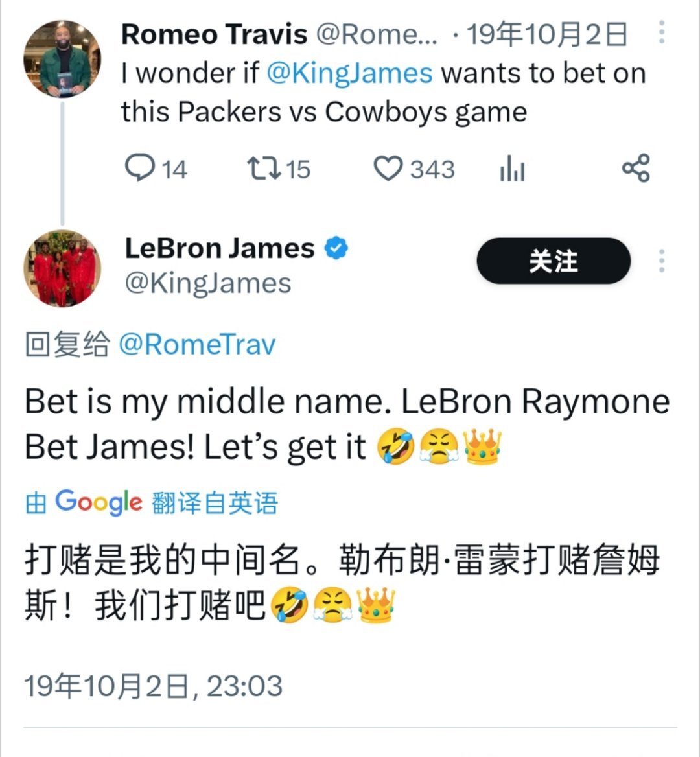Share Romeo Travis's tweet
Screen dimensions: 700x757
point(636,168)
